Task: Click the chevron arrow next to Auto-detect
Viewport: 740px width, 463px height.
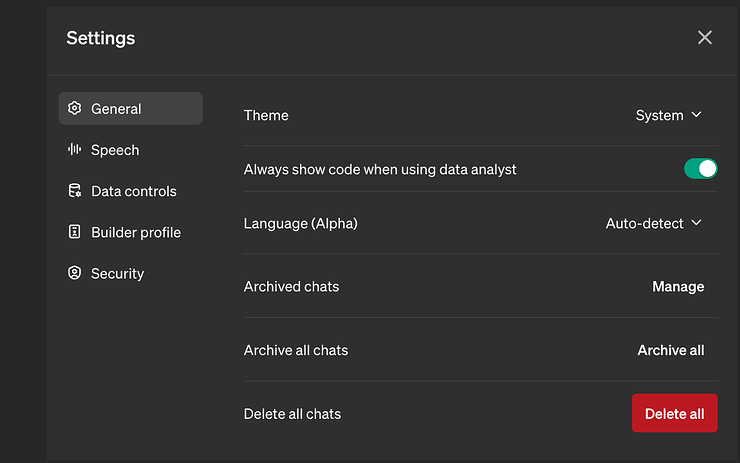Action: coord(697,223)
